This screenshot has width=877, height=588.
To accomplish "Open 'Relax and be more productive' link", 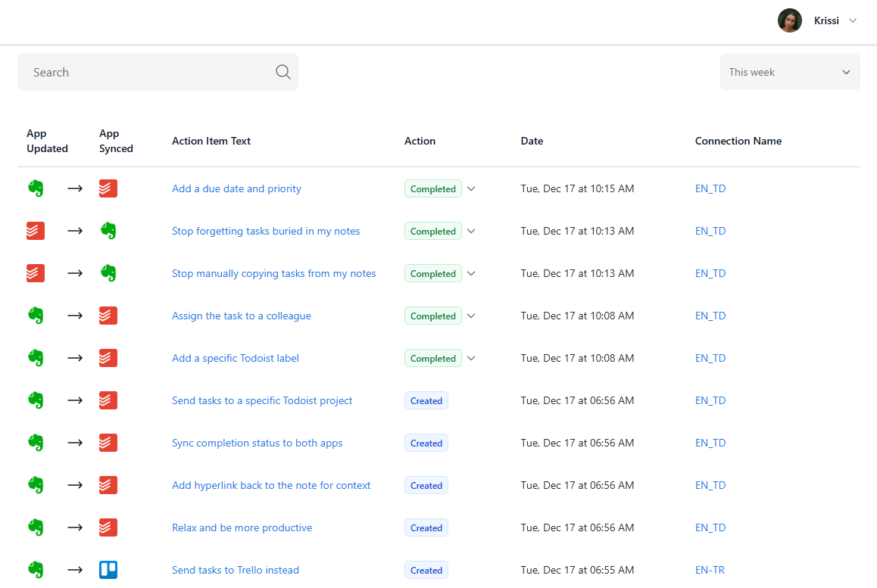I will click(242, 527).
